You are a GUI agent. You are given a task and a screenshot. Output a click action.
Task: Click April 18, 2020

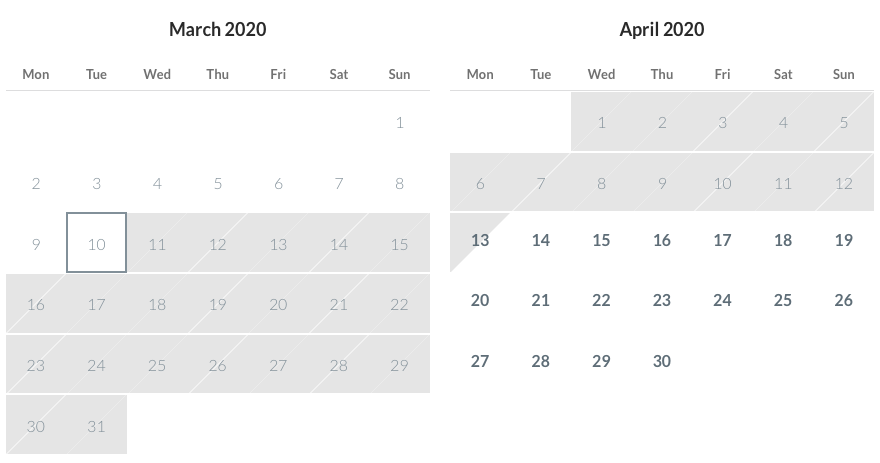click(783, 241)
